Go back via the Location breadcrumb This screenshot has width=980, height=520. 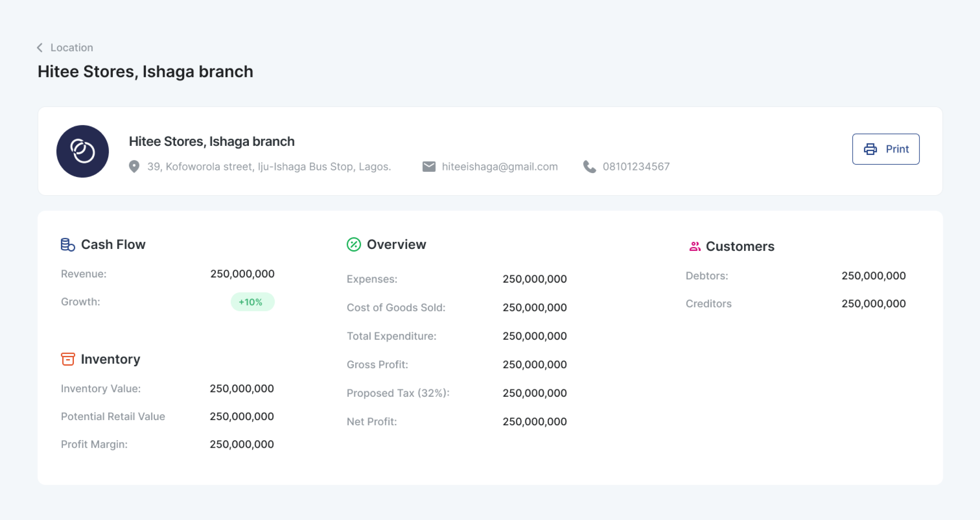coord(72,48)
